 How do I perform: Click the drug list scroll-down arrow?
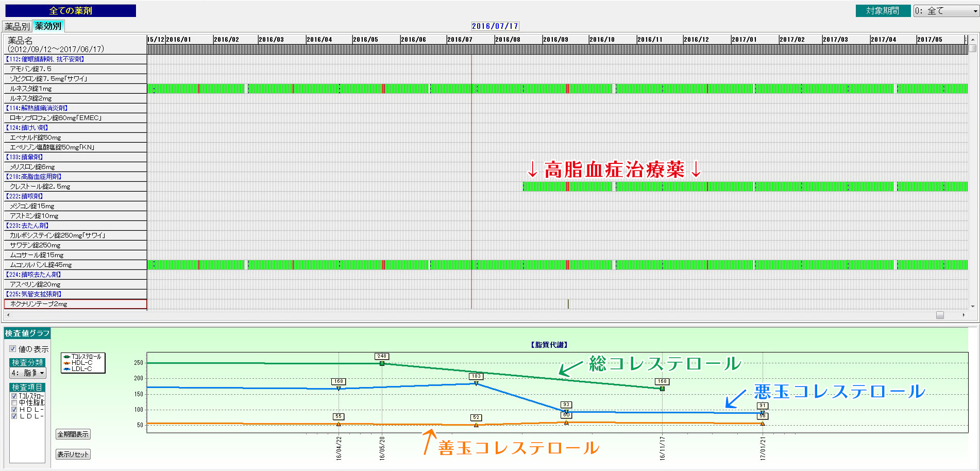[973, 307]
